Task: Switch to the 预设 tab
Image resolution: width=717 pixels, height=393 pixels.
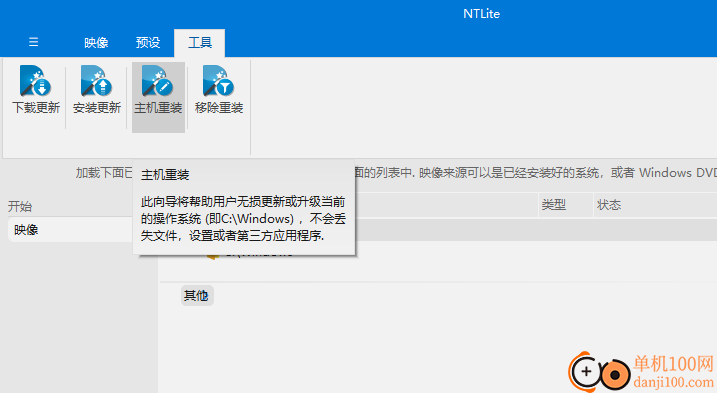Action: tap(148, 43)
